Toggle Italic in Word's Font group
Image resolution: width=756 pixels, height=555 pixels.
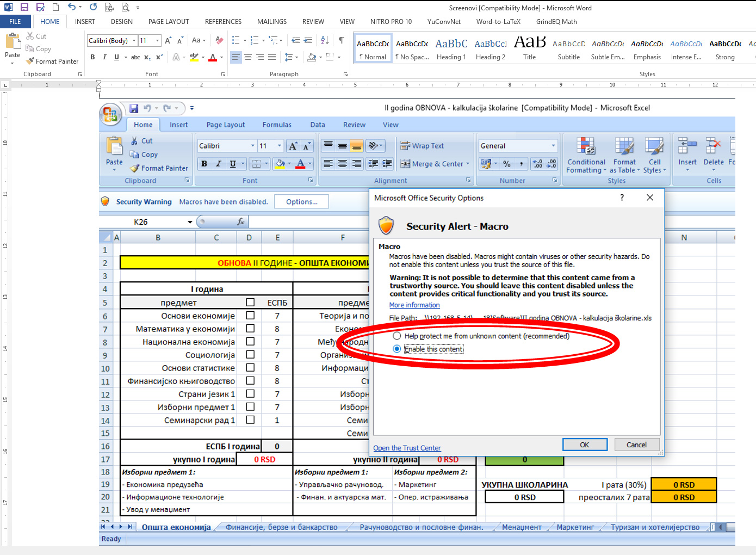104,57
